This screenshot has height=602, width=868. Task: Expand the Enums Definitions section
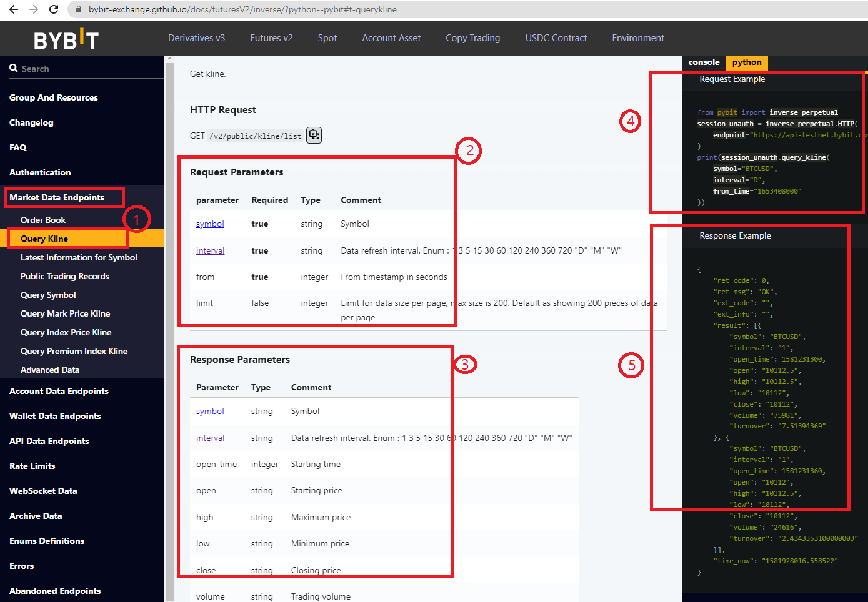tap(47, 541)
